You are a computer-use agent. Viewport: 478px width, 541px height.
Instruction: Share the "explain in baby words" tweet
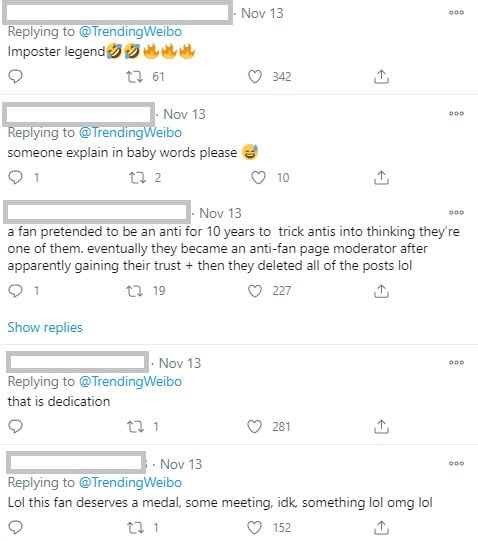coord(381,178)
